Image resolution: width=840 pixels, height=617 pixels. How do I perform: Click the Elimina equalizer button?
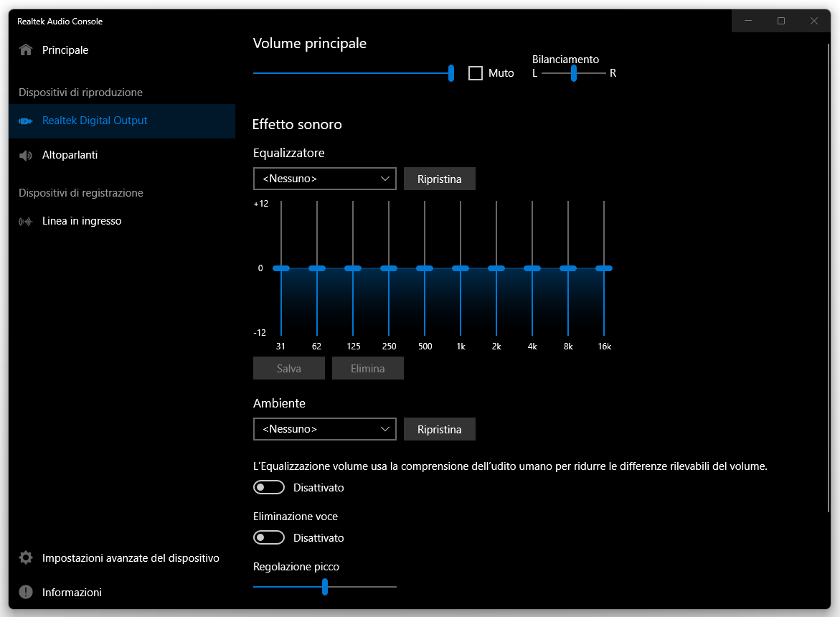pos(367,369)
